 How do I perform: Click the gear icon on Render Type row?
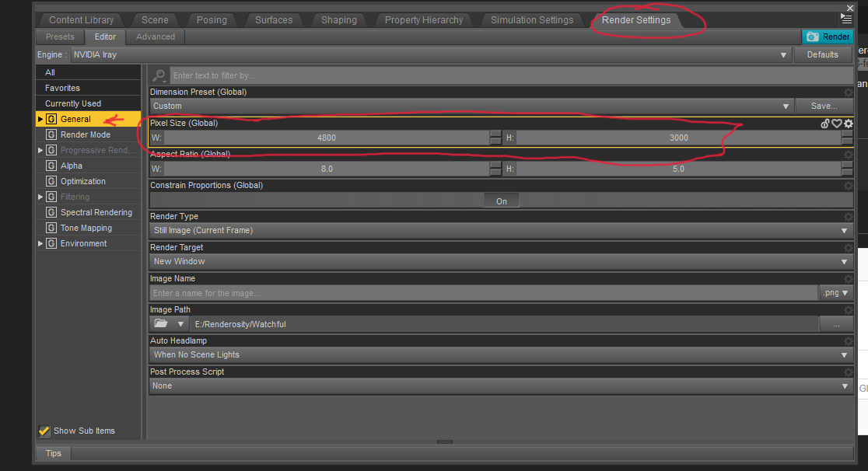[848, 216]
